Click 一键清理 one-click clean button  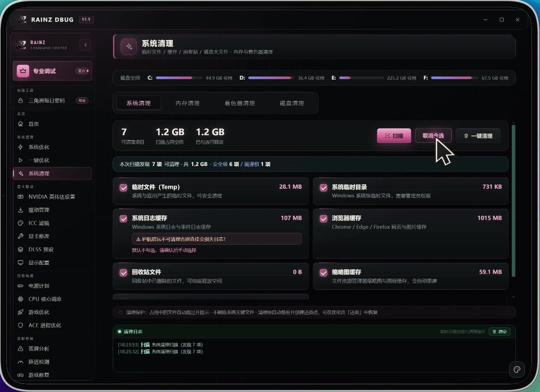[478, 136]
